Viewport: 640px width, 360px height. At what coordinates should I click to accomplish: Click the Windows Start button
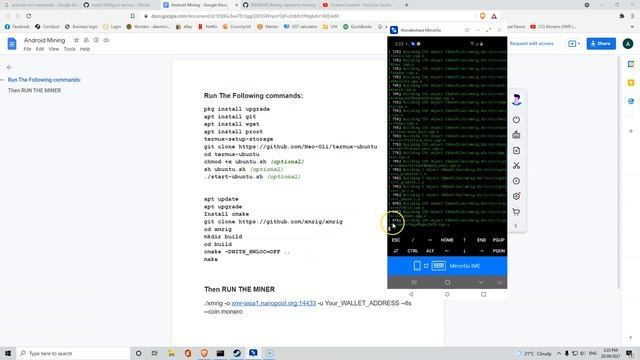(x=8, y=353)
